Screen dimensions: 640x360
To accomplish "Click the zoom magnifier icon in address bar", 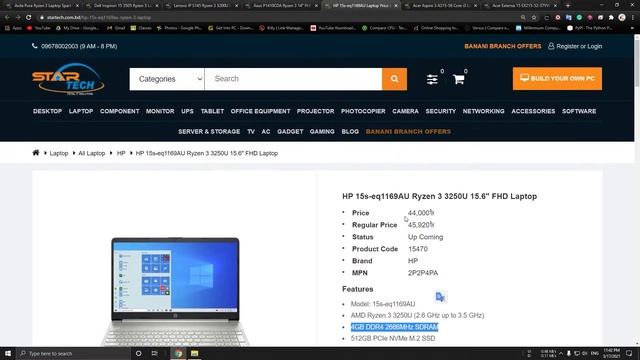I will pyautogui.click(x=523, y=18).
